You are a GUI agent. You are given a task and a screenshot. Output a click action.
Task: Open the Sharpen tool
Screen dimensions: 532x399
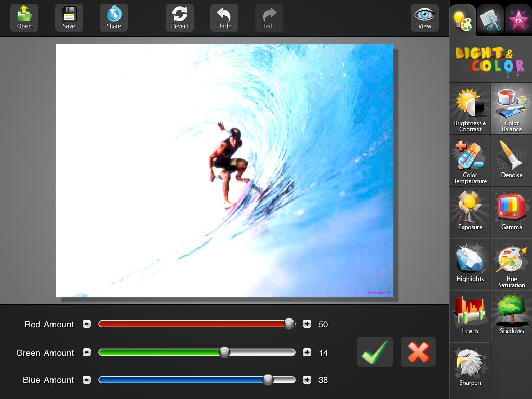[470, 368]
